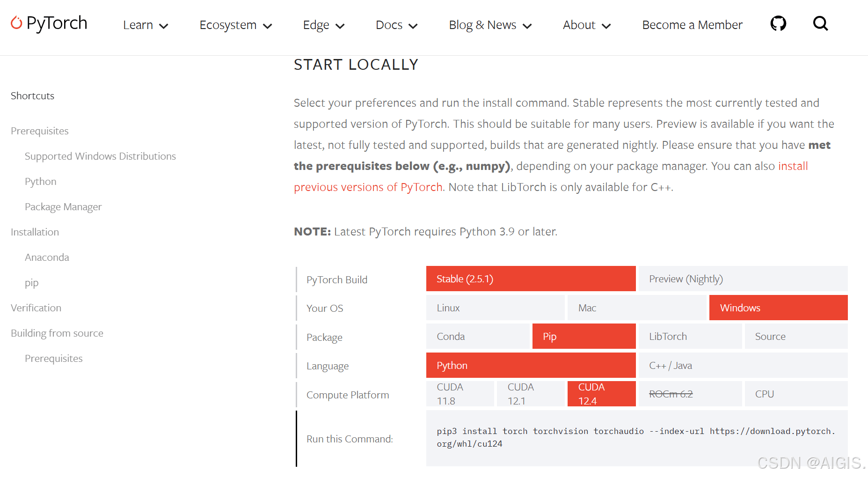
Task: Select the C++ / Java language option
Action: pos(743,366)
